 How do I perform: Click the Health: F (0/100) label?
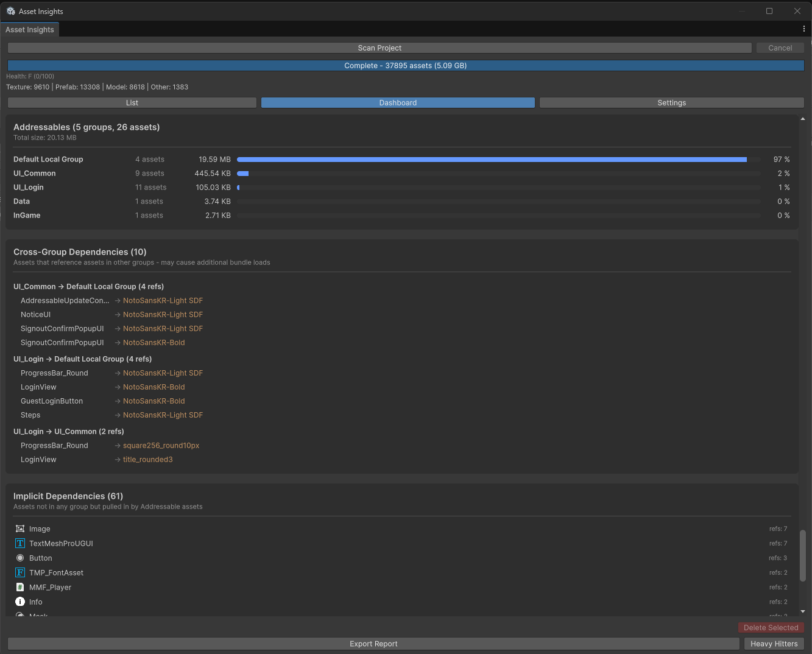click(30, 76)
